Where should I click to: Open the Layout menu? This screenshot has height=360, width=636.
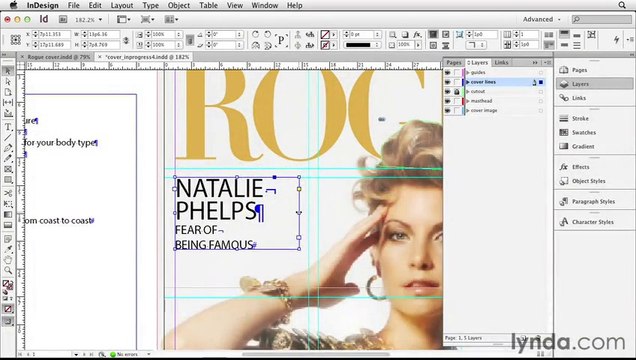coord(122,5)
